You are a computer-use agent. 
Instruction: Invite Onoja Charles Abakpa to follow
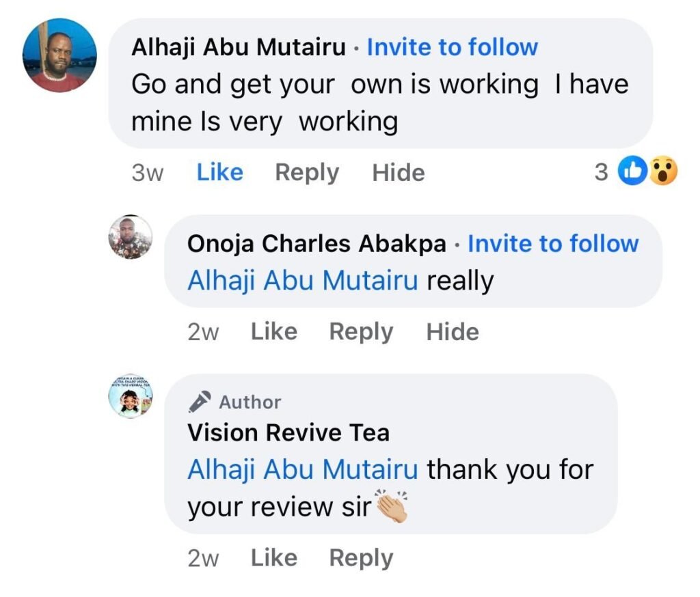point(553,244)
